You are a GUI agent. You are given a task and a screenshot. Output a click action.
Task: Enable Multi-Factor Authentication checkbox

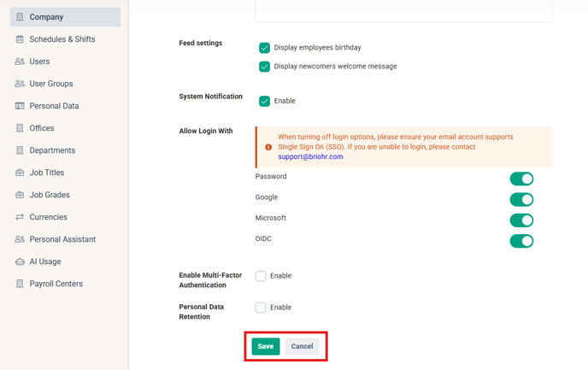coord(261,276)
